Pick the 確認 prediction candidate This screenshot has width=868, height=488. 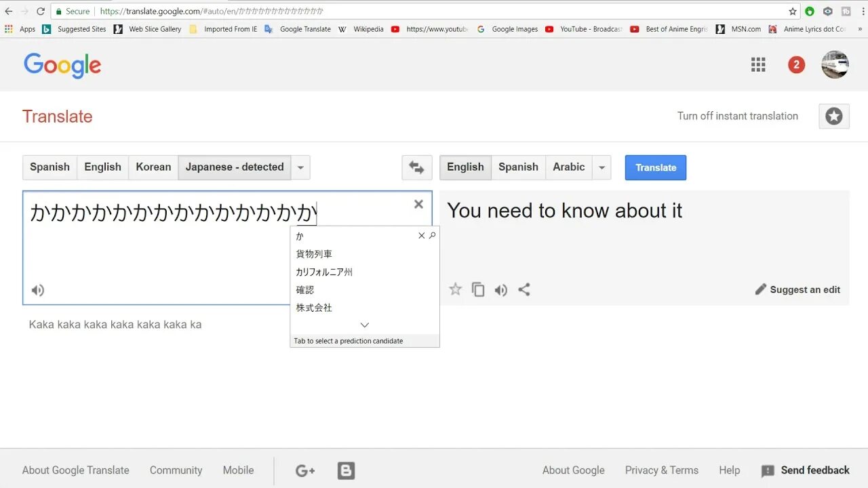(x=305, y=290)
